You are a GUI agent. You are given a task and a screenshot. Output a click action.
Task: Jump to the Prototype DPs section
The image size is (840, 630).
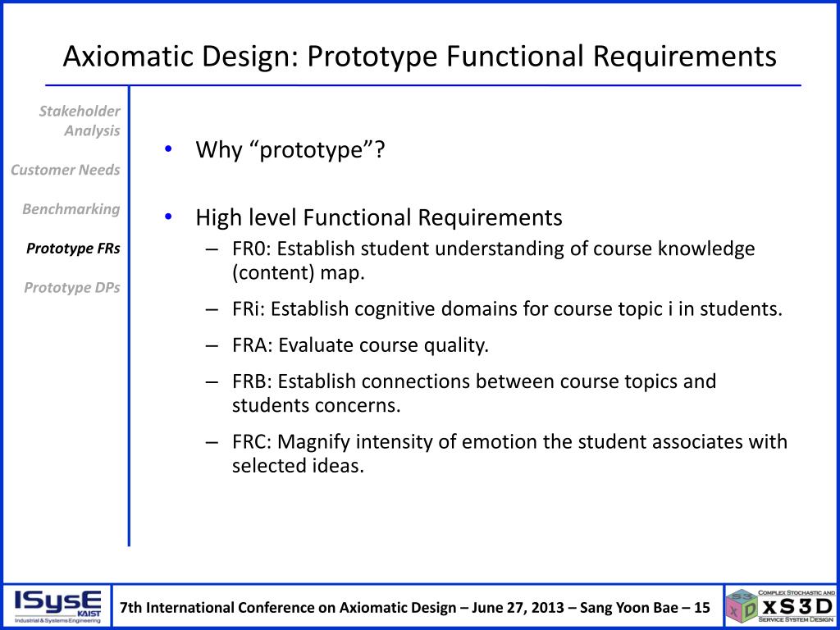pyautogui.click(x=72, y=288)
